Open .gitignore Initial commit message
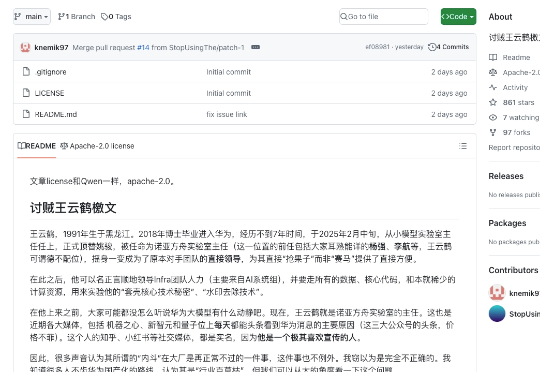 229,72
